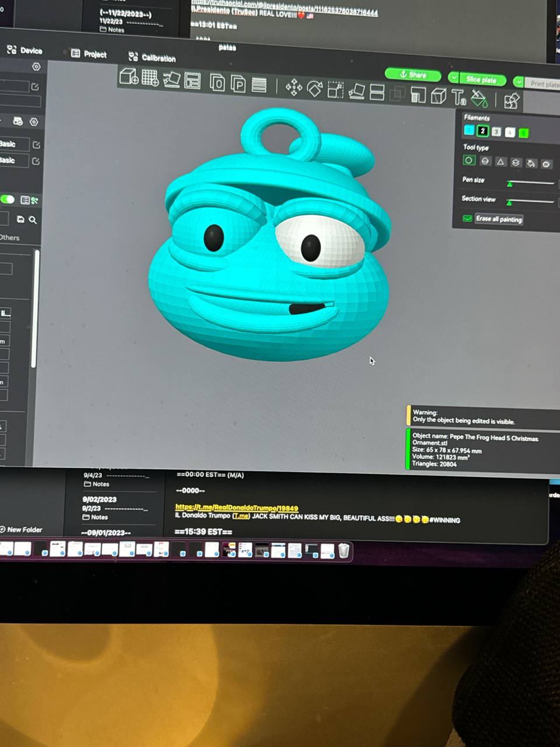560x747 pixels.
Task: Choose the circle brush tool type
Action: [x=469, y=160]
